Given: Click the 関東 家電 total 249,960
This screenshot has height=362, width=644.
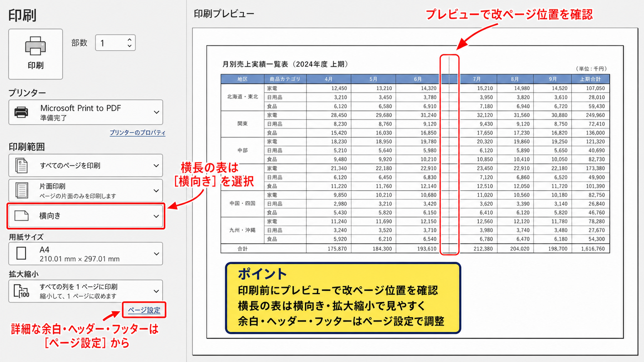Looking at the screenshot, I should click(595, 115).
